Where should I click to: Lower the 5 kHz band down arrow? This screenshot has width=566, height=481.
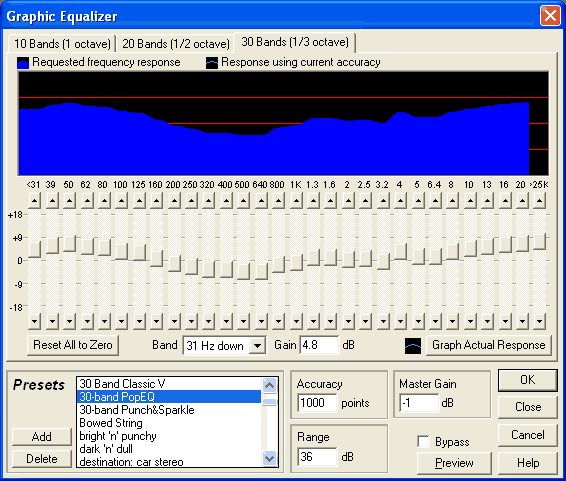pyautogui.click(x=418, y=321)
